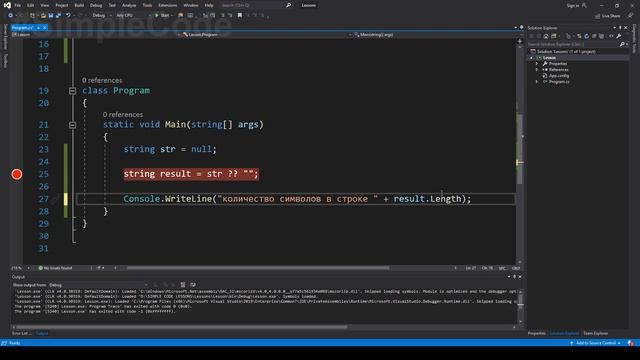The height and width of the screenshot is (360, 640).
Task: Click the Undo arrow icon
Action: pos(68,16)
